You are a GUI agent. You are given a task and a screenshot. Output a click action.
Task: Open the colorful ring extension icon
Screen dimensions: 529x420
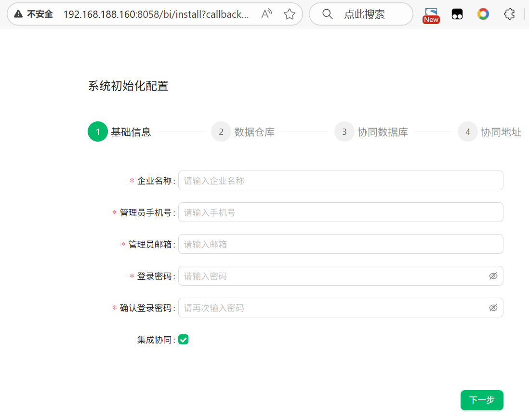tap(483, 14)
